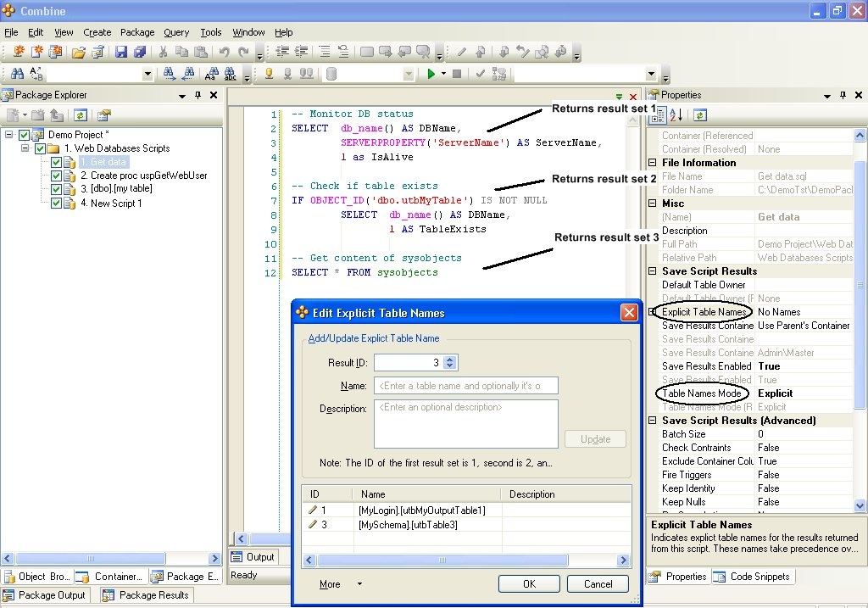
Task: Click the table Name input field
Action: pos(465,386)
